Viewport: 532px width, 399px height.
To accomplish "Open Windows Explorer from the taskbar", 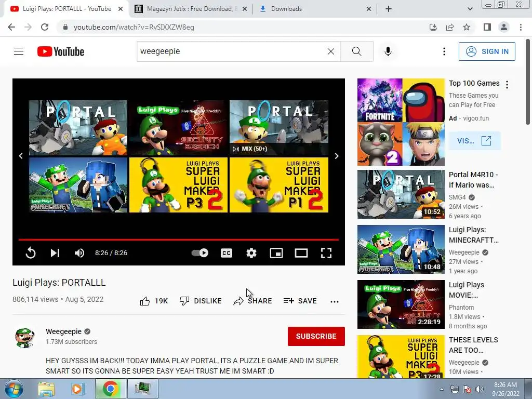I will [46, 389].
